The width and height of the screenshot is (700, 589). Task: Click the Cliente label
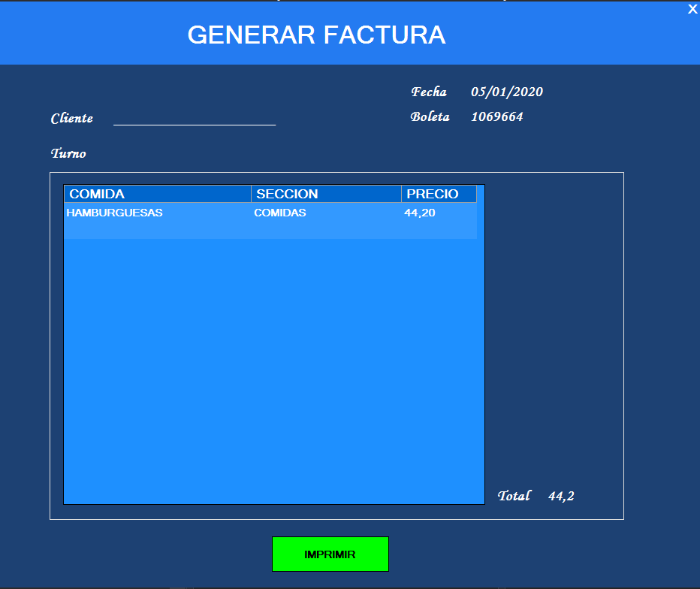(x=71, y=118)
